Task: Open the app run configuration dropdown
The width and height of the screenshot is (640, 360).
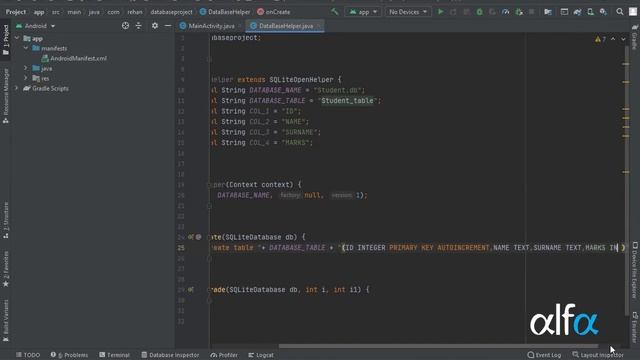Action: coord(363,12)
